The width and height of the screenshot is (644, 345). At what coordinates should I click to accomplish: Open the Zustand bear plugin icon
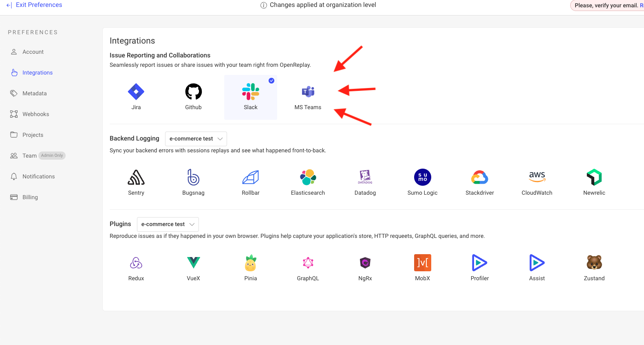tap(594, 263)
